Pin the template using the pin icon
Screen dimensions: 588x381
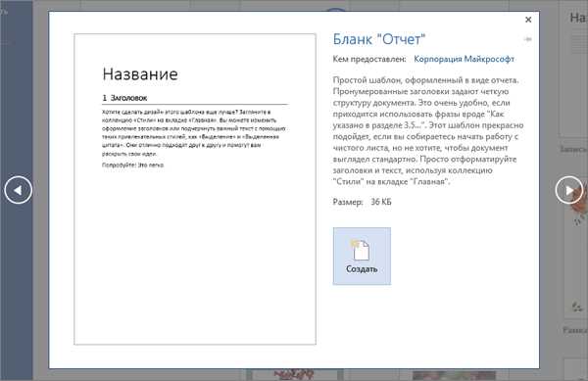527,39
